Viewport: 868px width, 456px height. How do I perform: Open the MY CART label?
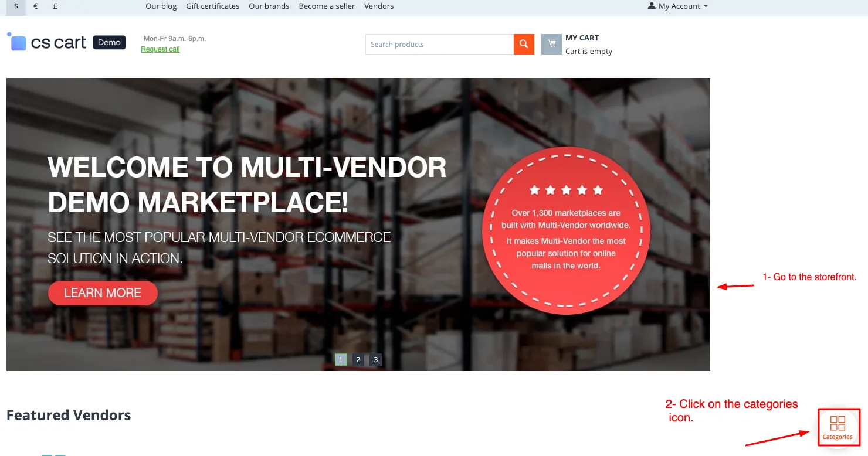click(x=582, y=38)
